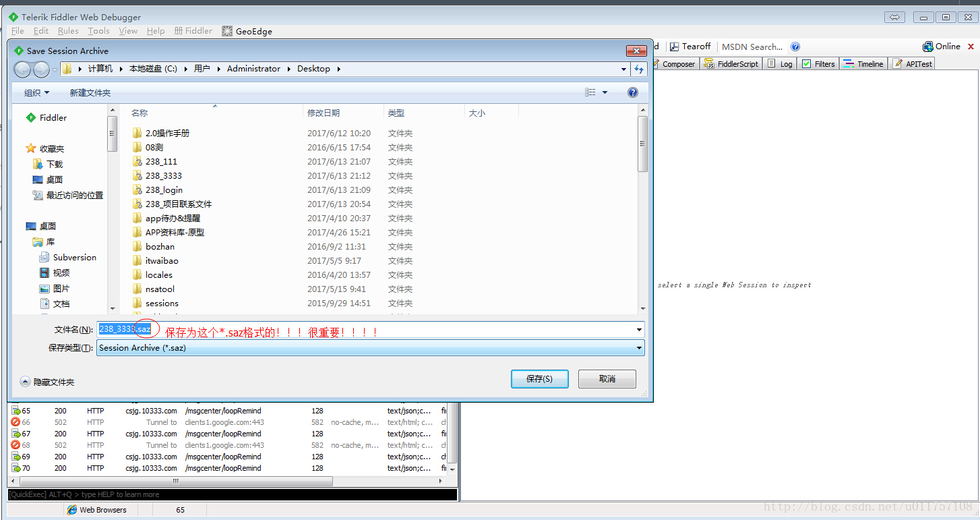Image resolution: width=980 pixels, height=520 pixels.
Task: Click the Subversion library icon
Action: coord(45,257)
